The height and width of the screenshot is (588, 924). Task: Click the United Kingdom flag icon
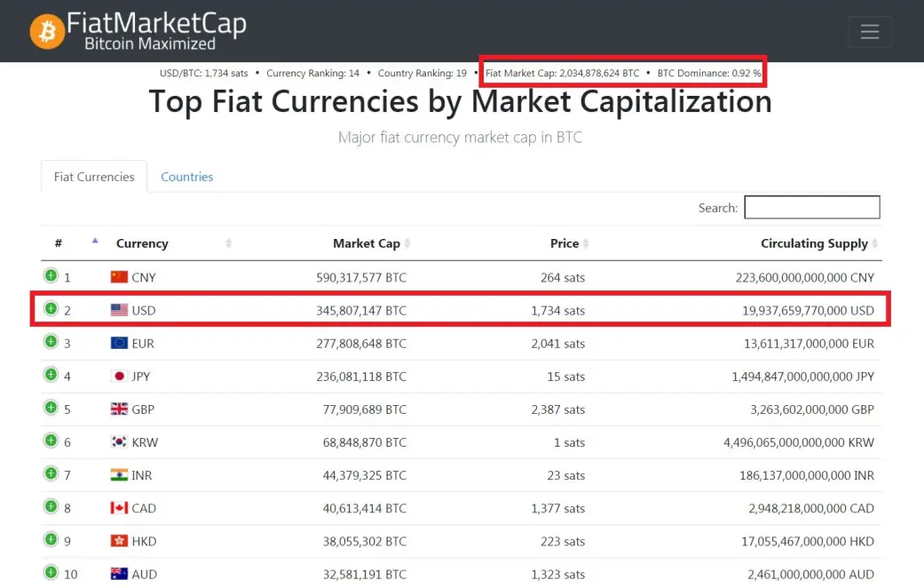point(119,409)
